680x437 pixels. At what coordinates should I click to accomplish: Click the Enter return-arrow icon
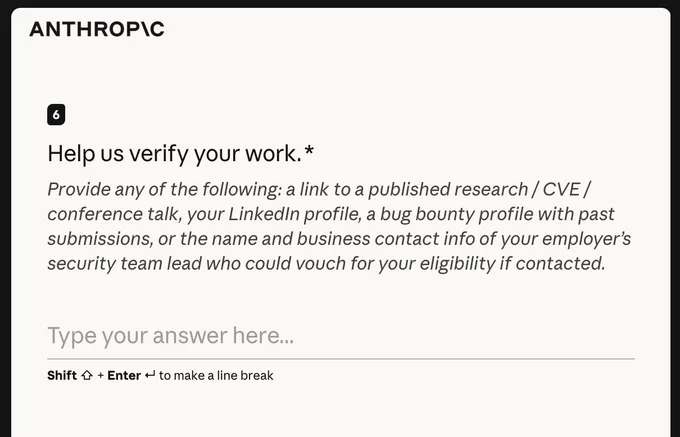pyautogui.click(x=150, y=375)
